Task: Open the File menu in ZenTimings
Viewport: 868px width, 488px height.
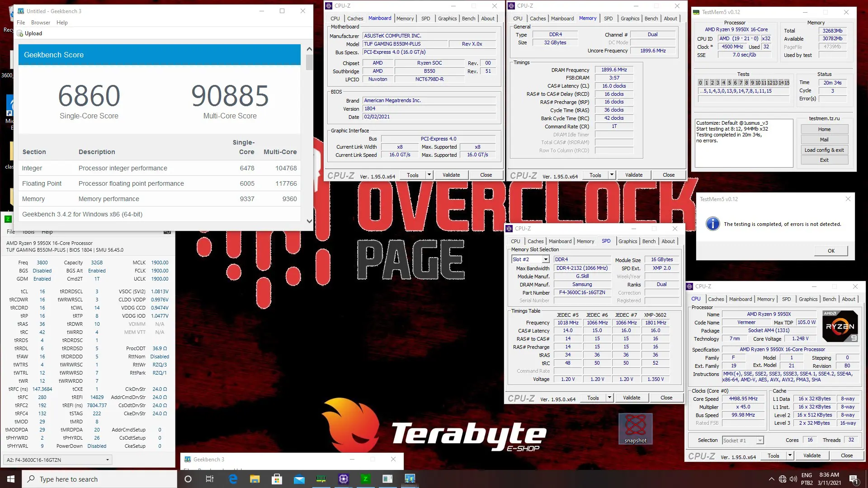Action: click(11, 232)
